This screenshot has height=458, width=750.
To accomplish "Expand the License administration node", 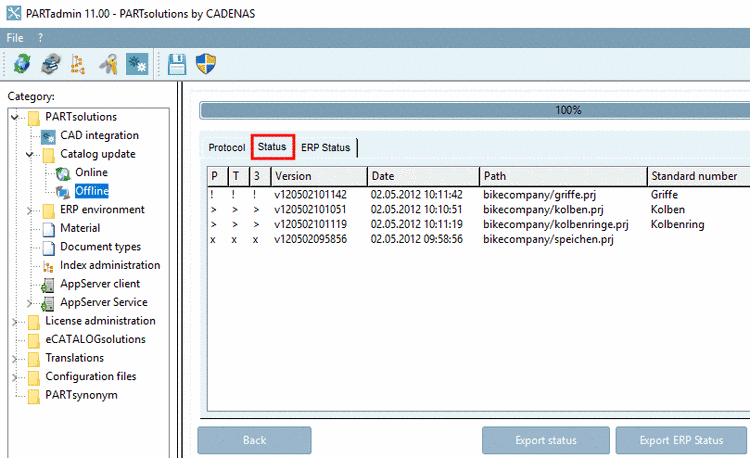I will click(x=15, y=322).
